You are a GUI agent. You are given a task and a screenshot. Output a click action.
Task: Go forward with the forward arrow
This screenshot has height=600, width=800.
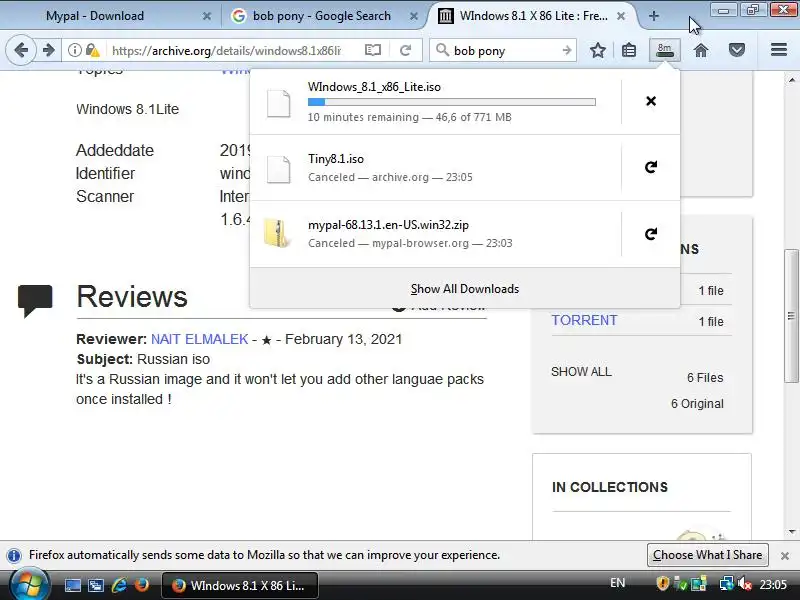(x=48, y=50)
